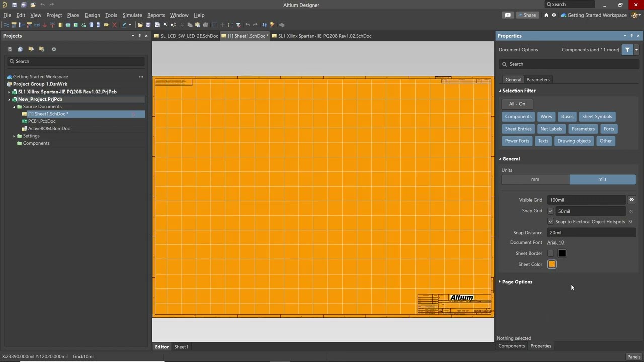Switch to Parameters tab in Properties
The width and height of the screenshot is (644, 362).
[538, 80]
